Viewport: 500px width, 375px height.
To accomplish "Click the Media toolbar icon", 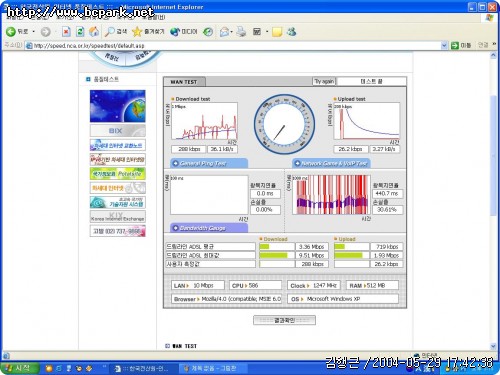I will [x=183, y=32].
